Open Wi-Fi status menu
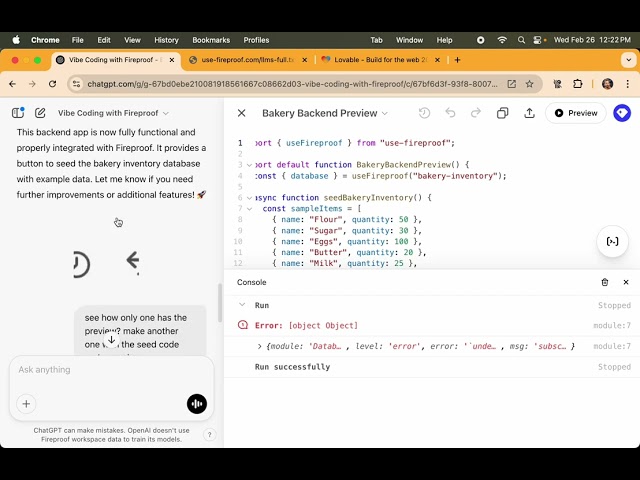Viewport: 640px width, 480px height. (x=502, y=40)
